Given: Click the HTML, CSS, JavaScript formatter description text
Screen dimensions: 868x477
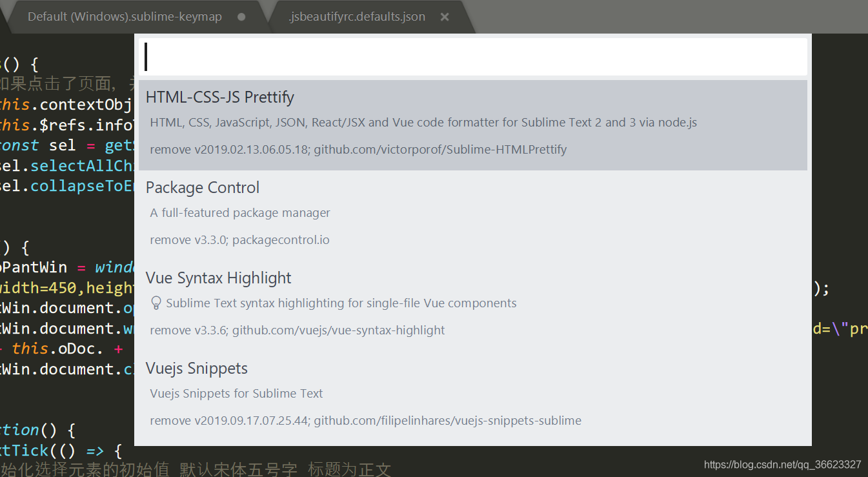Looking at the screenshot, I should pos(423,123).
